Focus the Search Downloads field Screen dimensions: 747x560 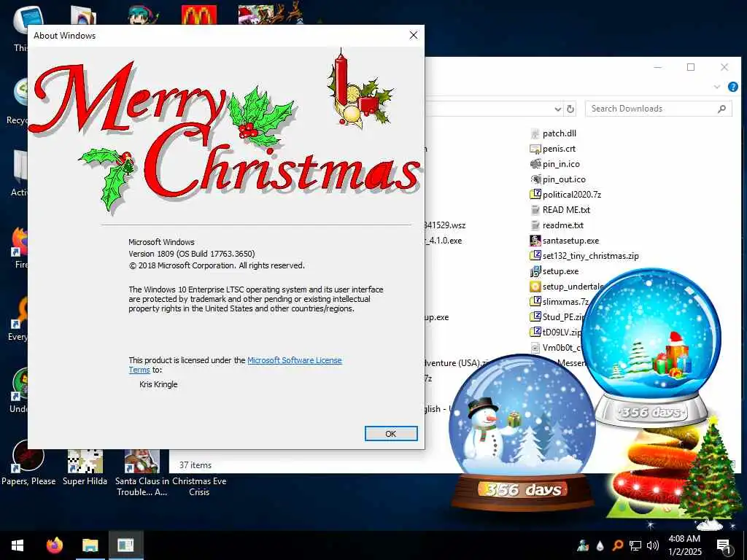(659, 109)
